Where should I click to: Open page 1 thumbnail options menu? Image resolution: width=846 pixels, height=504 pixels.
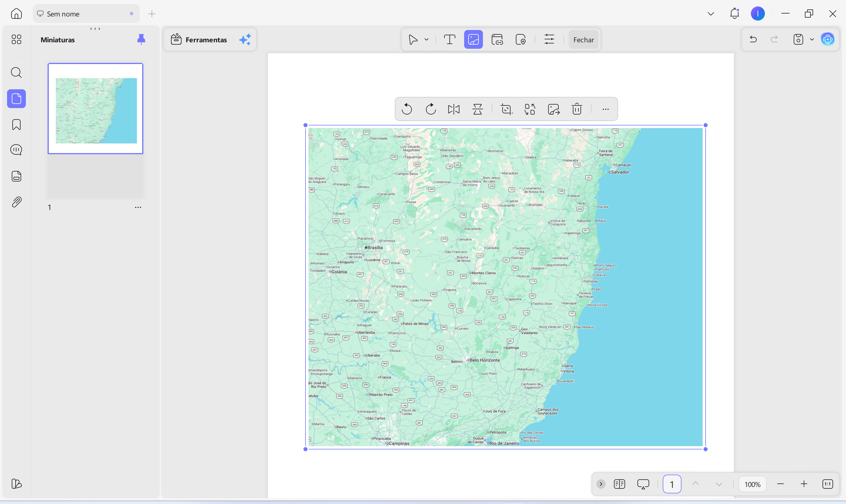(138, 207)
